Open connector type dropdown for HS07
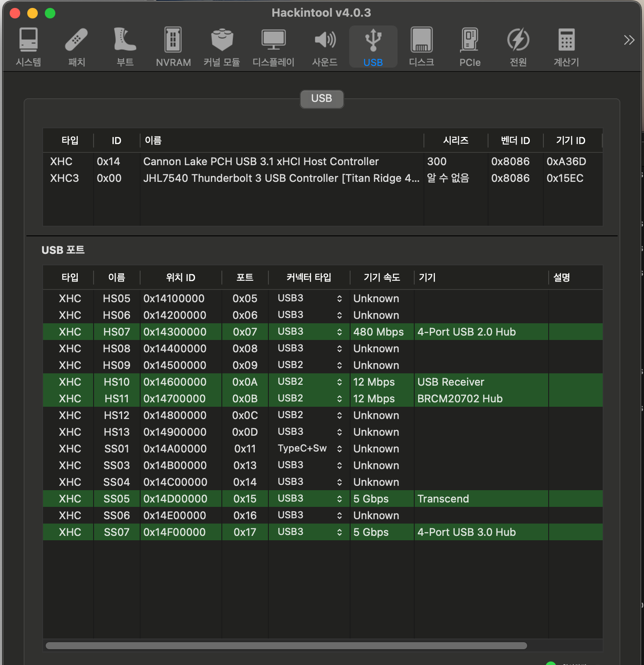Screen dimensions: 644x665 [x=309, y=332]
